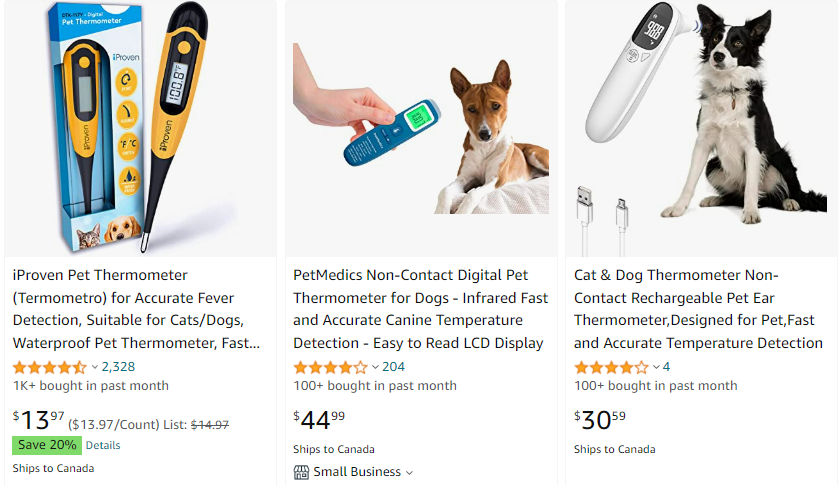
Task: Click the Cat & Dog Thermometer star rating
Action: [611, 367]
